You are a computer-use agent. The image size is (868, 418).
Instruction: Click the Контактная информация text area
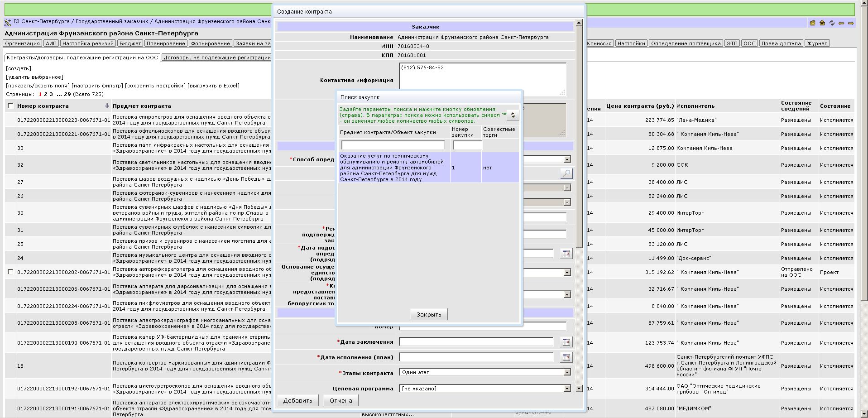[483, 80]
